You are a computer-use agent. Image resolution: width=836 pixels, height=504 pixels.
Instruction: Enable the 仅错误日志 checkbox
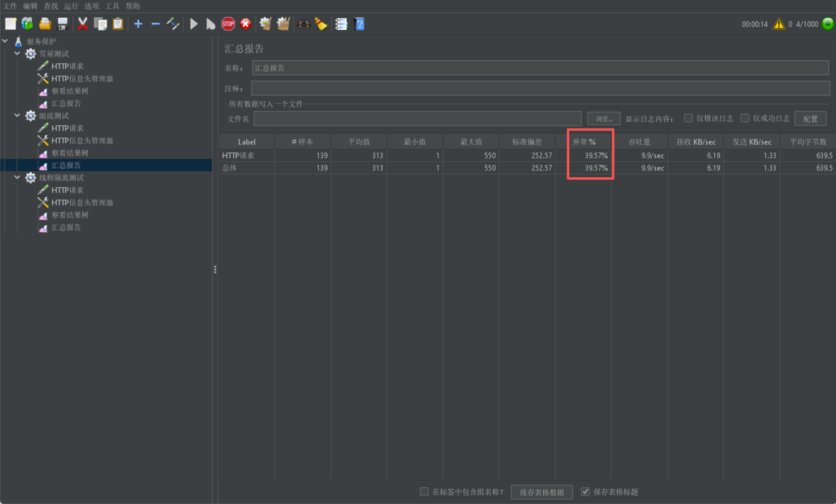(x=688, y=119)
